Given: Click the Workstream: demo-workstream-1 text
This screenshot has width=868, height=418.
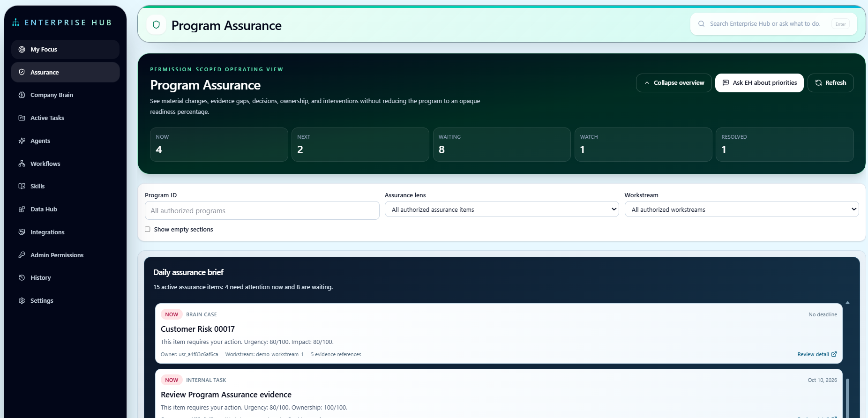Looking at the screenshot, I should click(x=264, y=354).
